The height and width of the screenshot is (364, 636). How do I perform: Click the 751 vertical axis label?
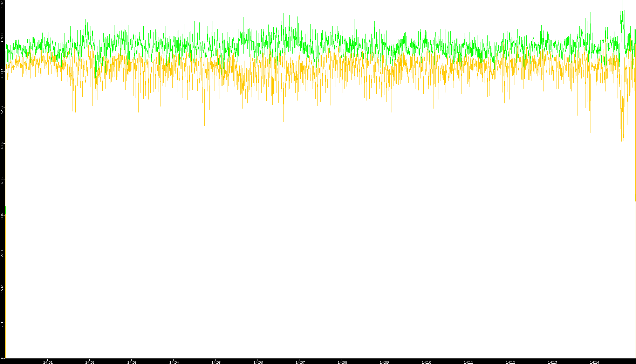click(x=2, y=324)
